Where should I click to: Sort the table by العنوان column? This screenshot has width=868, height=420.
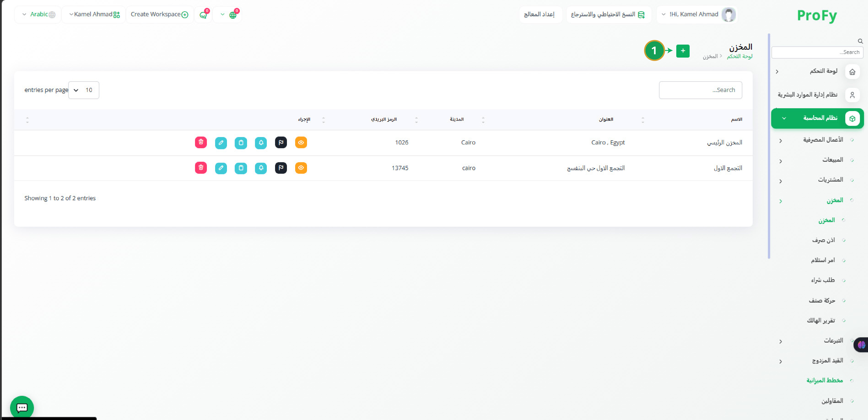[x=606, y=119]
